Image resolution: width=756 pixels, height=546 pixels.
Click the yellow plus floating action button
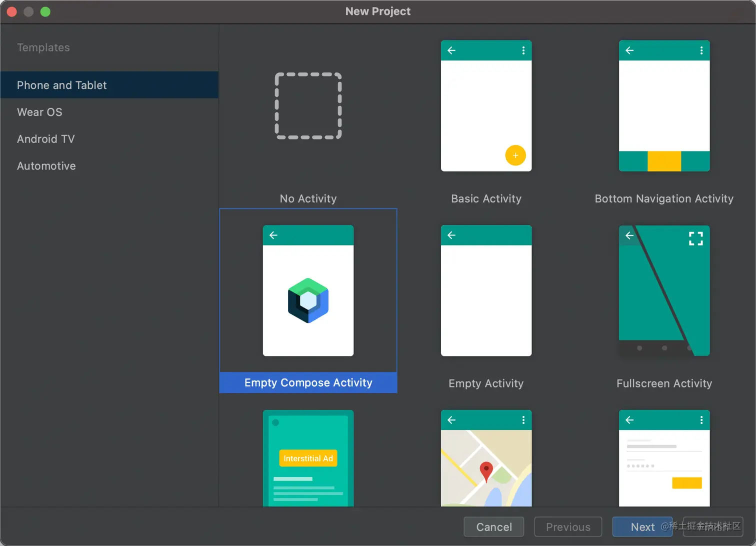(x=515, y=155)
